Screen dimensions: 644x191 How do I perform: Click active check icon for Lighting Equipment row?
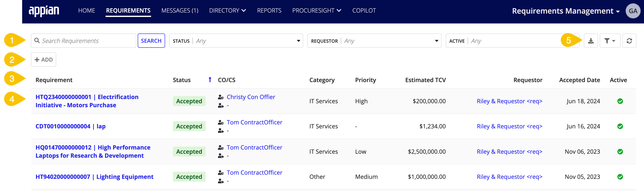620,177
